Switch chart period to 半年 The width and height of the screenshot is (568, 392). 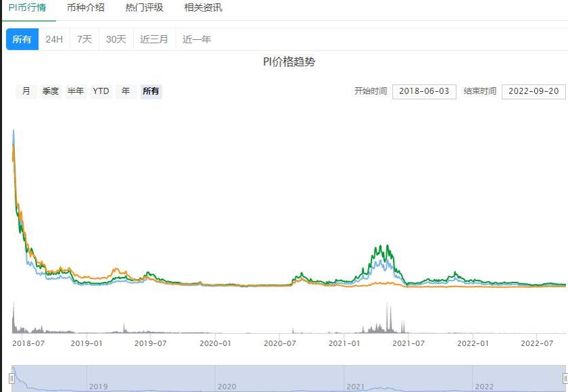click(x=75, y=91)
